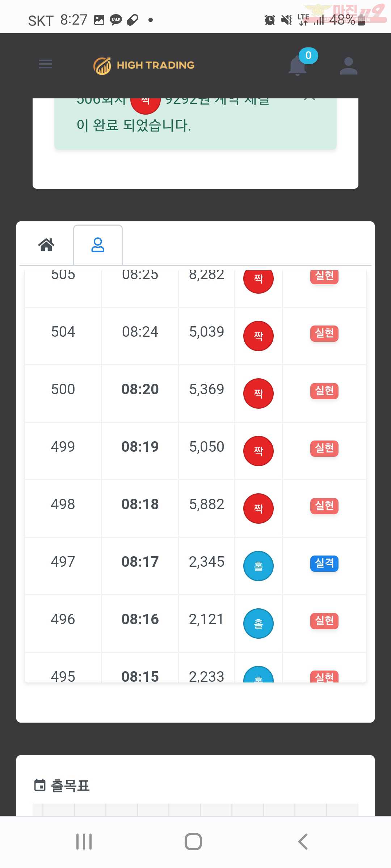This screenshot has width=391, height=868.
Task: Select the round 499 row number
Action: [x=63, y=447]
